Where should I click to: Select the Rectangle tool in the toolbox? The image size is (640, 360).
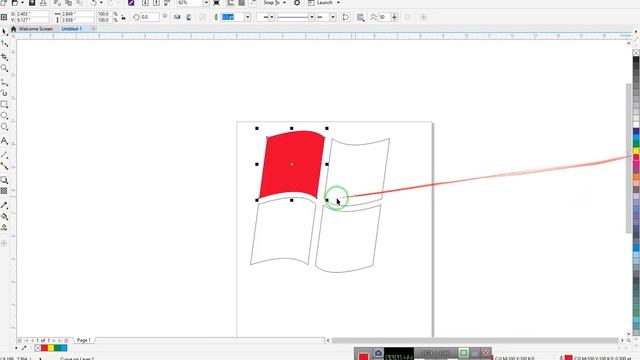click(4, 104)
